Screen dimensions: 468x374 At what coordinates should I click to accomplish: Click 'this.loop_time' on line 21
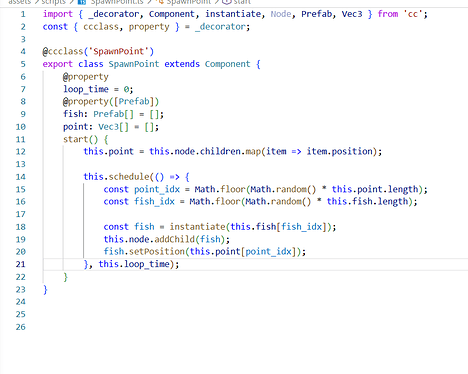point(134,264)
